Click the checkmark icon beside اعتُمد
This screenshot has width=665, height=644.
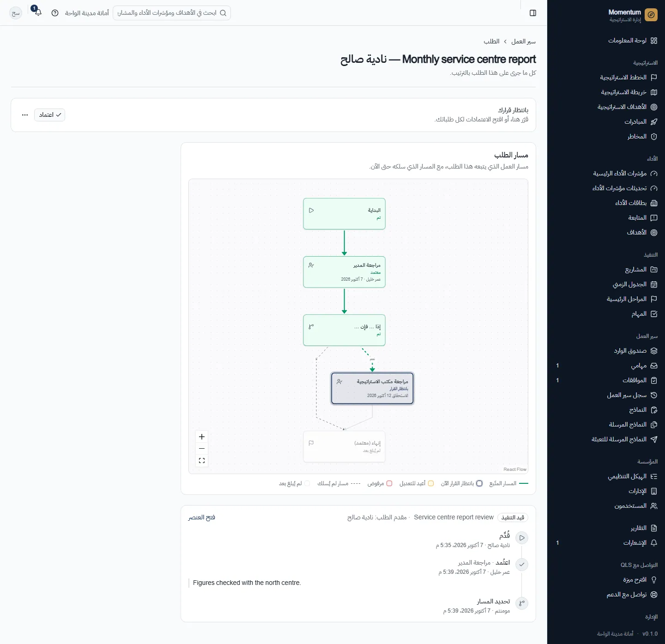tap(522, 565)
